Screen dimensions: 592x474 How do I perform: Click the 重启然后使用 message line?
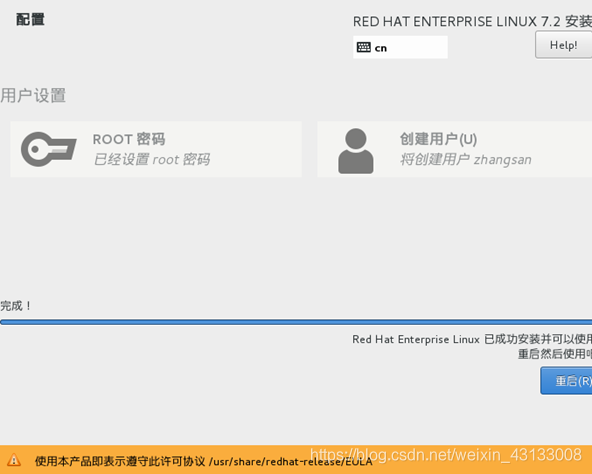pyautogui.click(x=555, y=354)
